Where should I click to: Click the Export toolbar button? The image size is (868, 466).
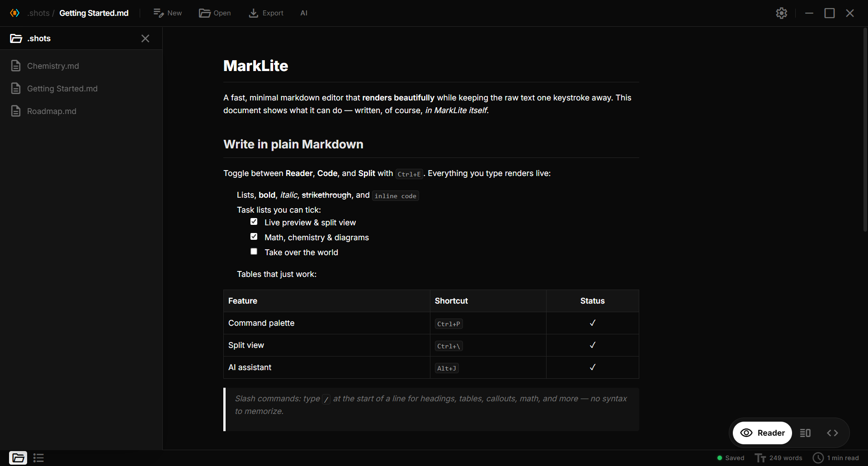(266, 13)
